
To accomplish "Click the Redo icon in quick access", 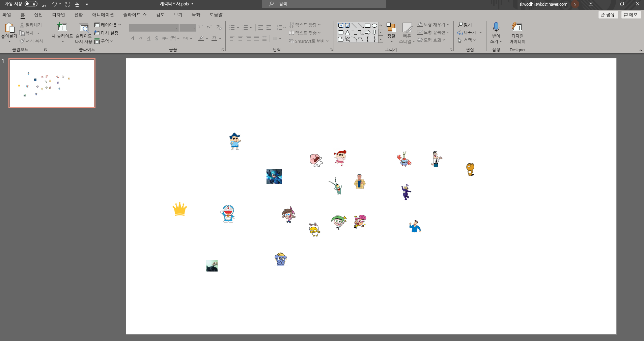I will (x=67, y=4).
